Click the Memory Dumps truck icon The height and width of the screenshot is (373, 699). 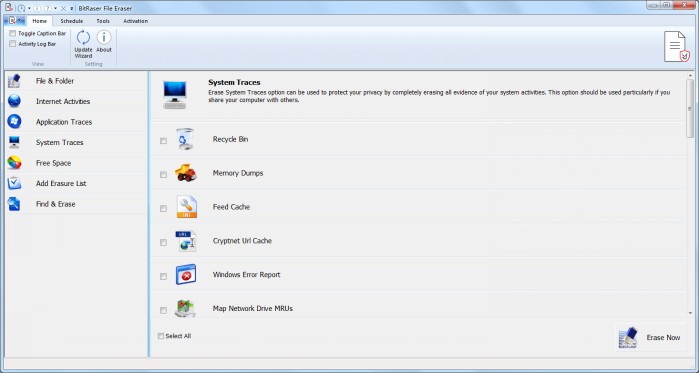tap(186, 172)
